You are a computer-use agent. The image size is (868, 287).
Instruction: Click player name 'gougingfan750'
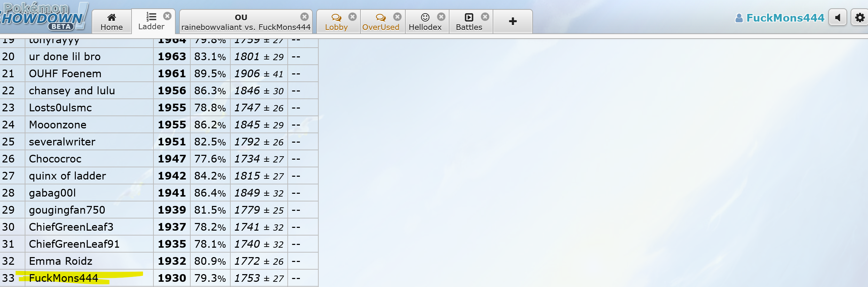pos(67,210)
